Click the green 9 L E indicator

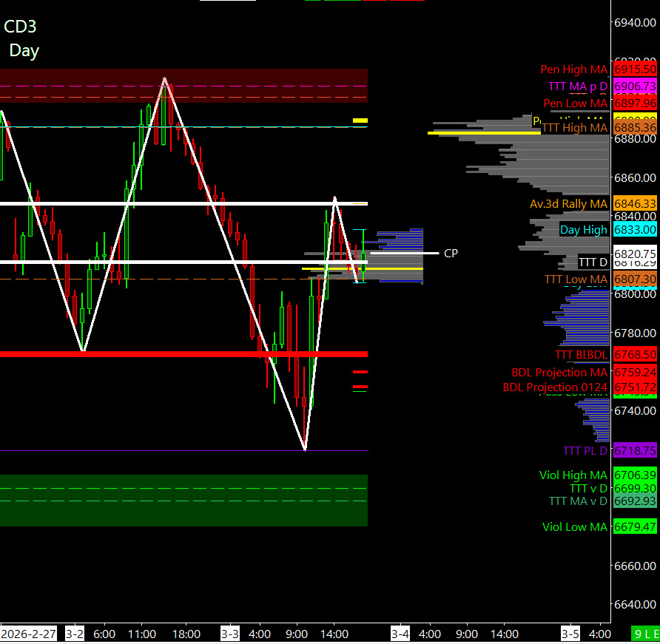point(645,634)
